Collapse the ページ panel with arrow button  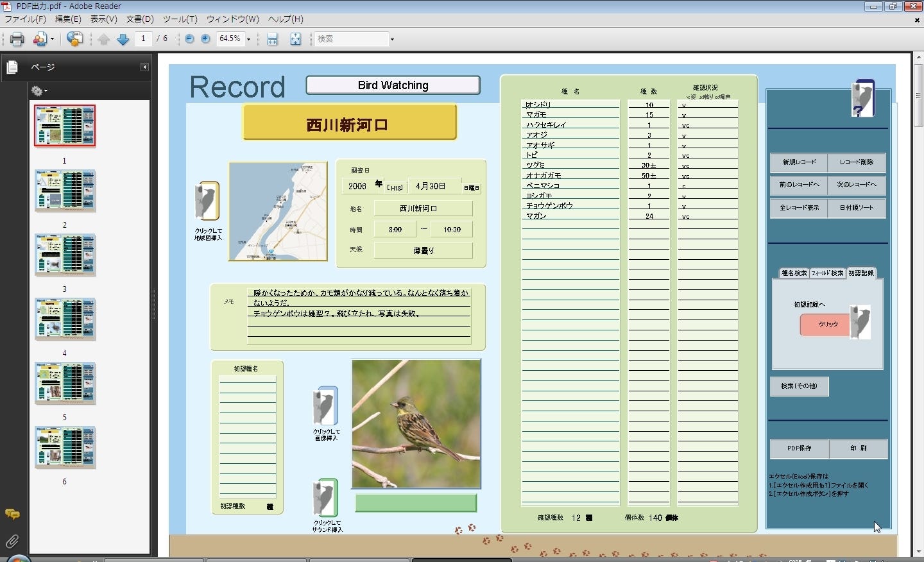(x=144, y=67)
